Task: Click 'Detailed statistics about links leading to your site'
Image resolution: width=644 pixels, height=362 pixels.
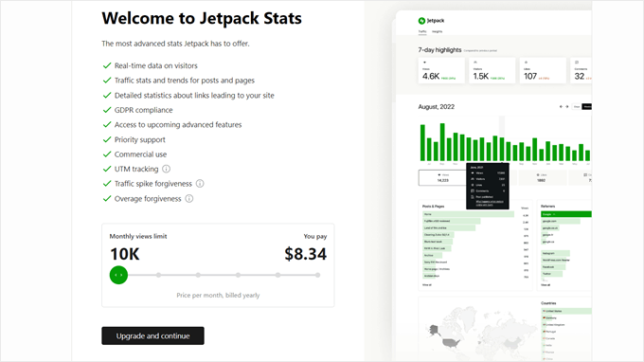Action: tap(194, 96)
